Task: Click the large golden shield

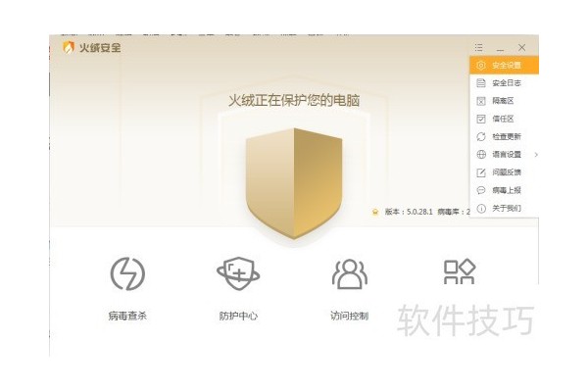Action: tap(294, 184)
